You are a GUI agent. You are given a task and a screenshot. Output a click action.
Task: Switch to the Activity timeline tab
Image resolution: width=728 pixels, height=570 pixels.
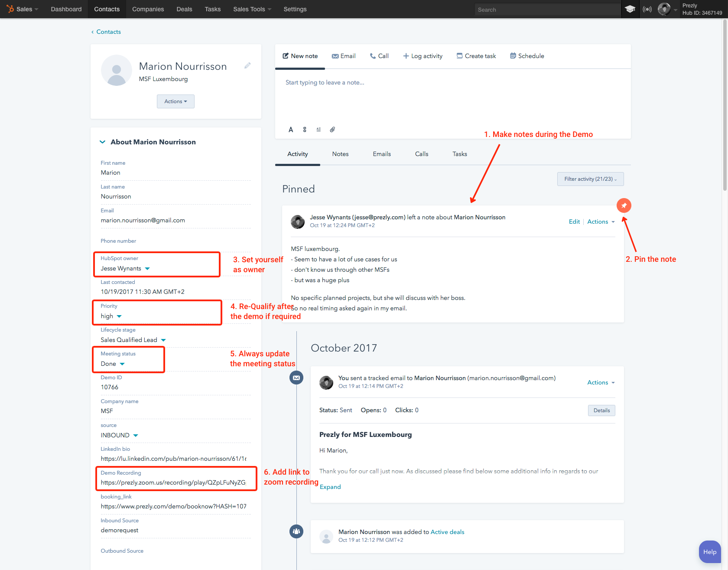(x=298, y=154)
